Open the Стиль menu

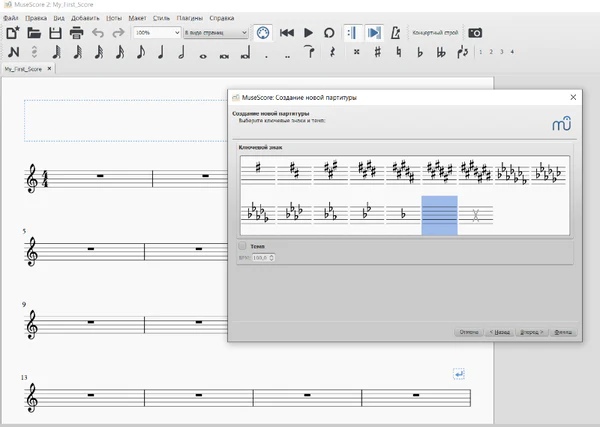161,18
